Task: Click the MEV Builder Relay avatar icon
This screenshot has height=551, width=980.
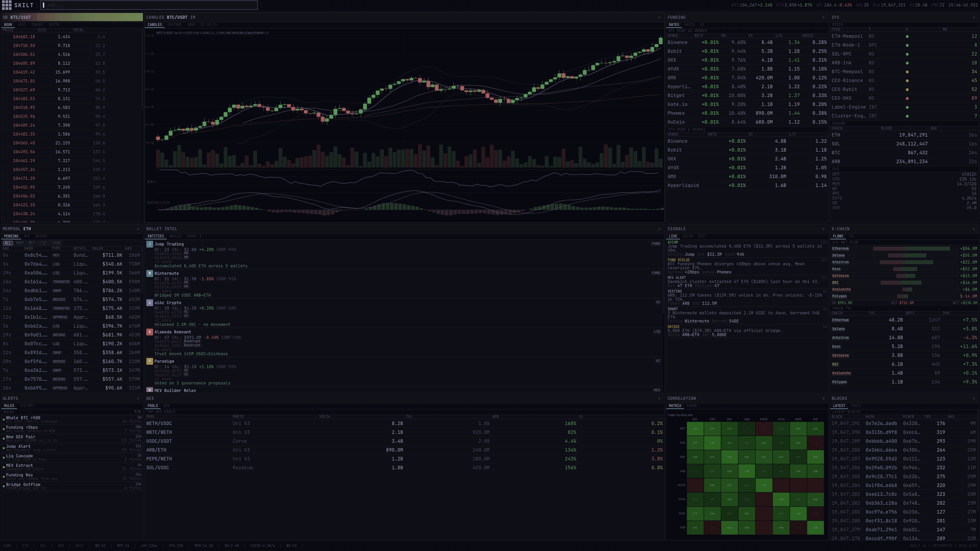Action: click(x=149, y=390)
